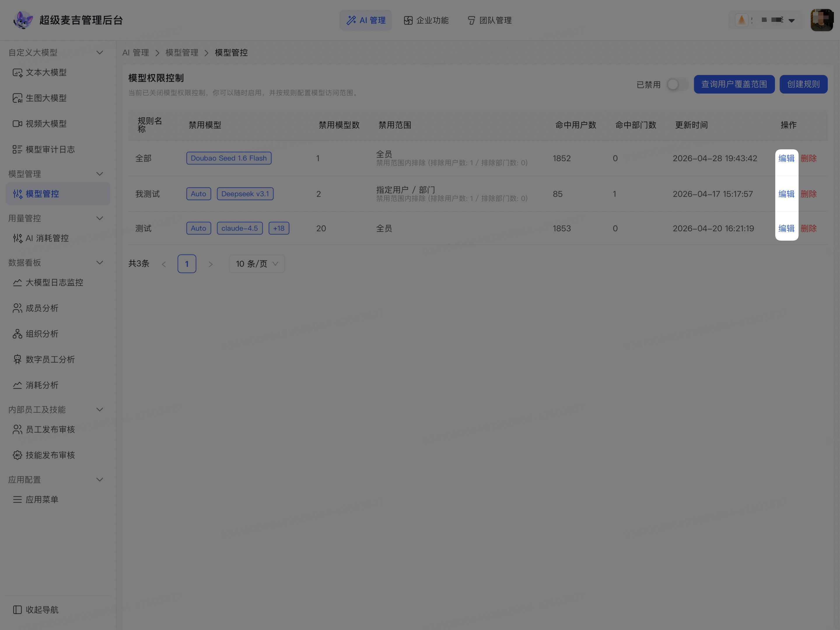Open the digital employee analysis icon
The image size is (840, 630).
tap(17, 360)
